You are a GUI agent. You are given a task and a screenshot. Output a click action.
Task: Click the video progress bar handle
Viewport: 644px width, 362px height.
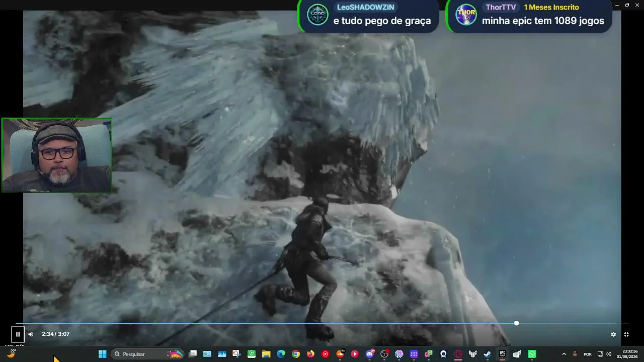(516, 323)
